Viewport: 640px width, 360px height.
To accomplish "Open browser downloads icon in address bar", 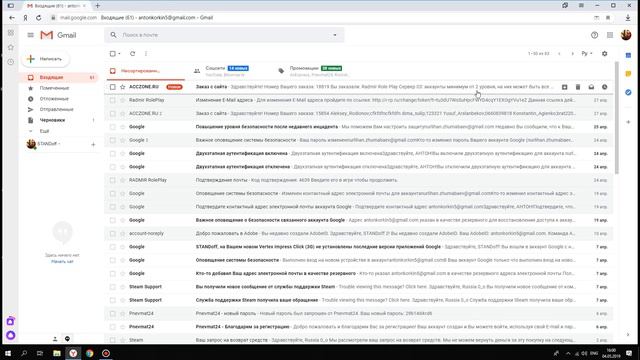I will (628, 18).
